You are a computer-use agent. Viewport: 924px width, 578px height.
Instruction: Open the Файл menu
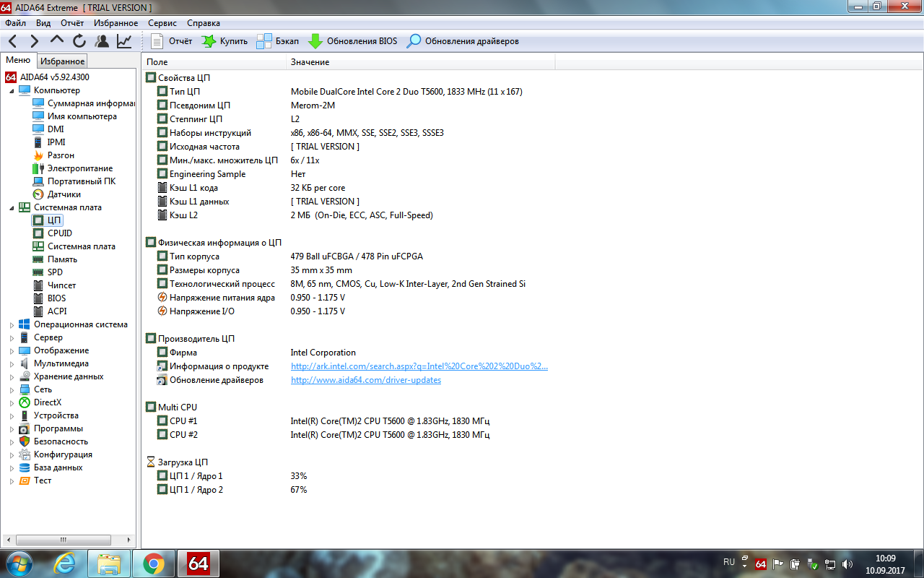[15, 23]
